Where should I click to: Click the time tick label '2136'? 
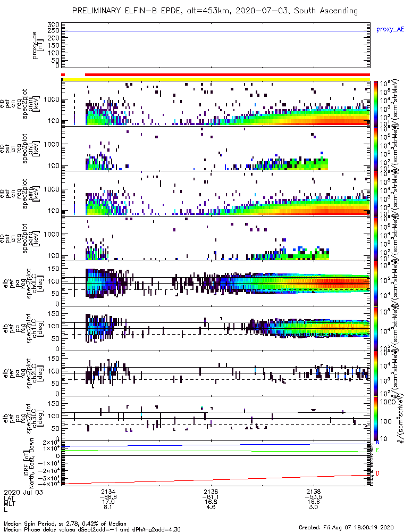point(211,492)
